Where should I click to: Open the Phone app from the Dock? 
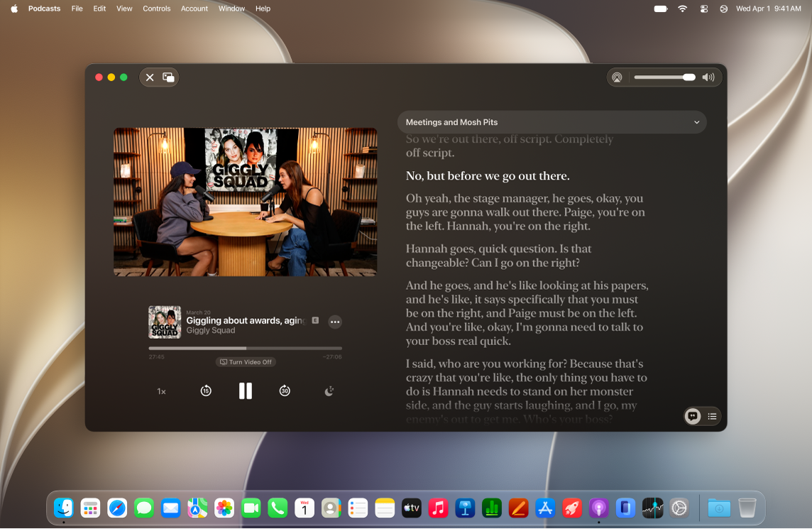point(278,508)
